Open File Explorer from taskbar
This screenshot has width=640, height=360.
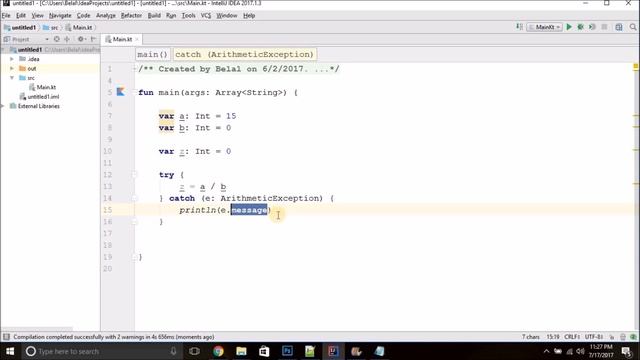[241, 351]
